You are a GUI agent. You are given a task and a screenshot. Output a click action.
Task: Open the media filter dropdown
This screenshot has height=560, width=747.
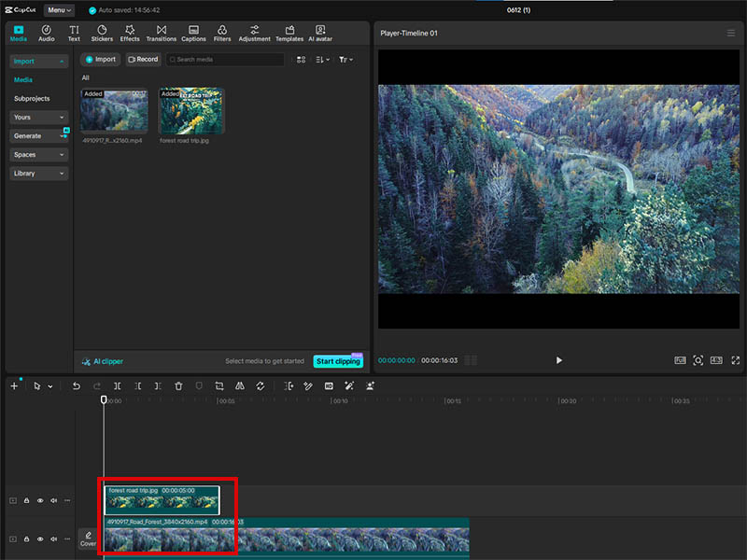[x=345, y=60]
